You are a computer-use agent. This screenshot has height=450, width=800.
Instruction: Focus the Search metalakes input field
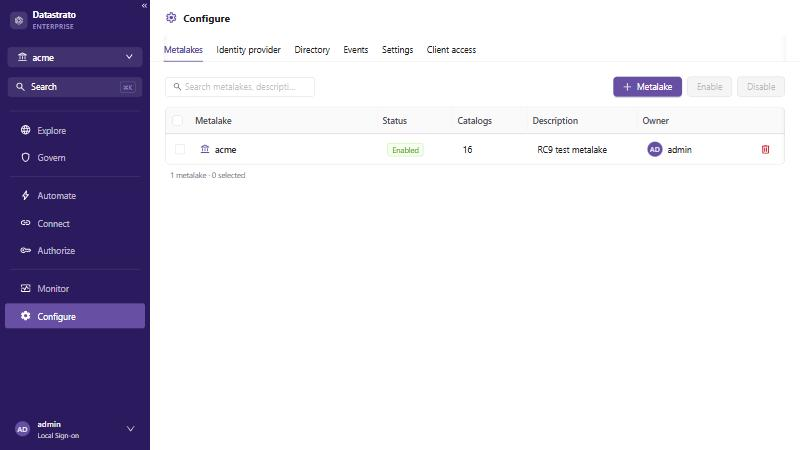pos(240,87)
